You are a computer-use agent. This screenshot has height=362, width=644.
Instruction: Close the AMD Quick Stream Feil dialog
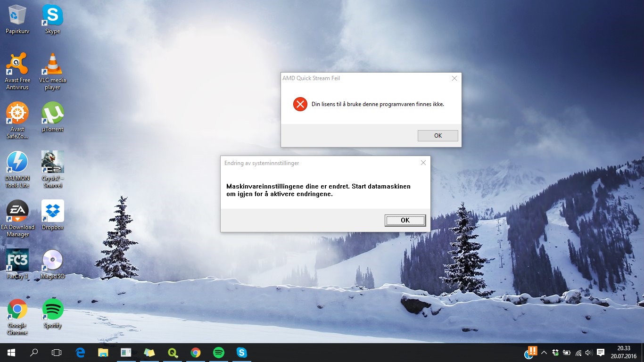coord(454,78)
